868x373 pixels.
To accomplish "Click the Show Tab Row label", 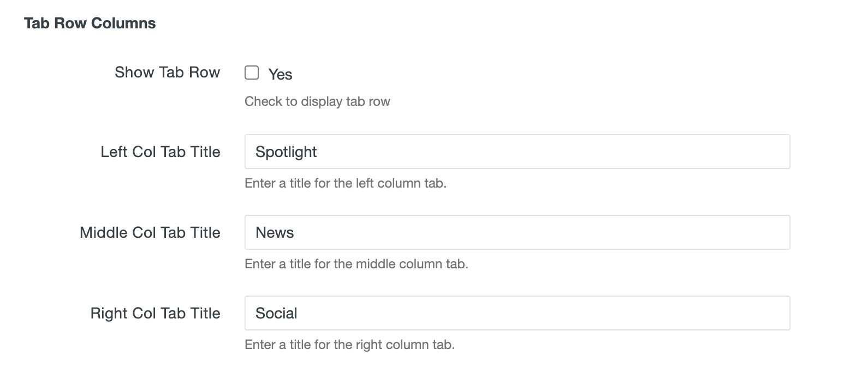I will 168,72.
